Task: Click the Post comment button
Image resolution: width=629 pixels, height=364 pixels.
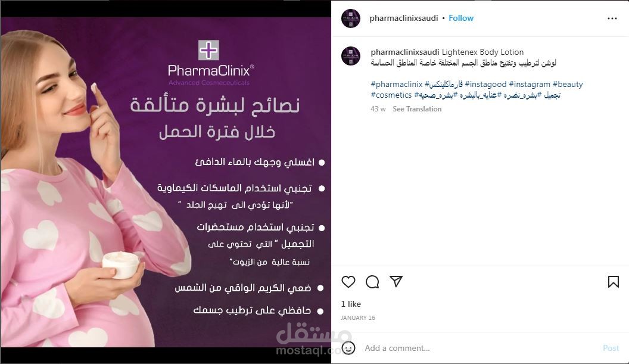Action: [611, 348]
